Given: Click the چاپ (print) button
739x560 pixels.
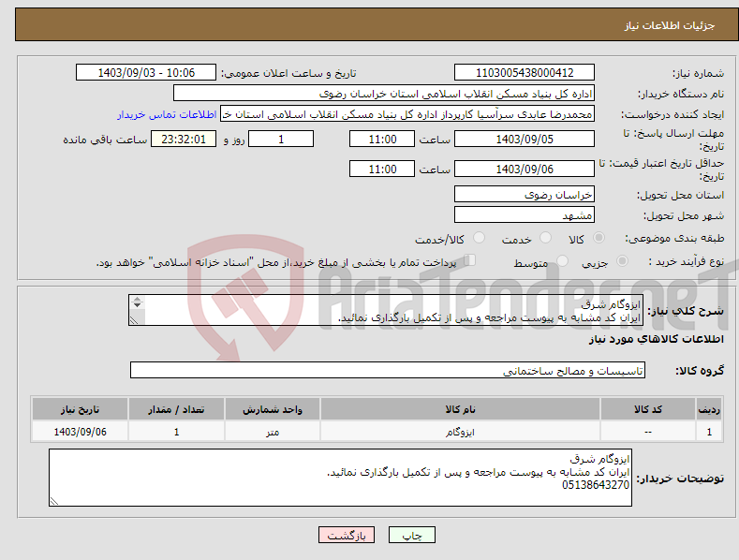Looking at the screenshot, I should pos(411,535).
